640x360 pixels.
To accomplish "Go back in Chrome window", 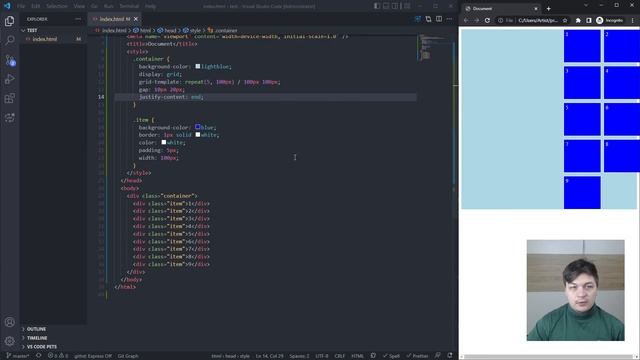I will click(x=466, y=20).
